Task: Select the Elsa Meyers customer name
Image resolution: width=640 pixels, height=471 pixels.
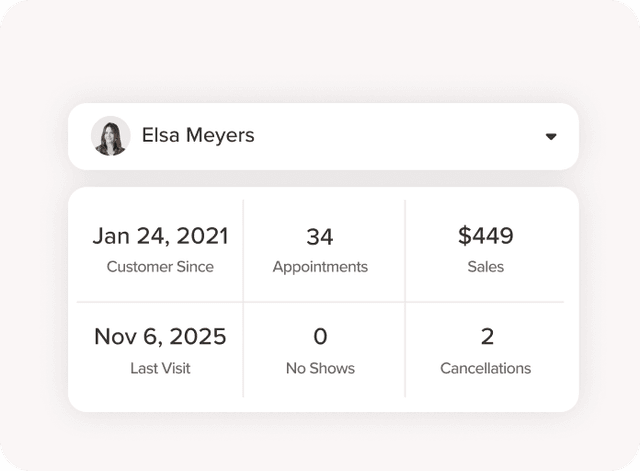Action: (x=198, y=135)
